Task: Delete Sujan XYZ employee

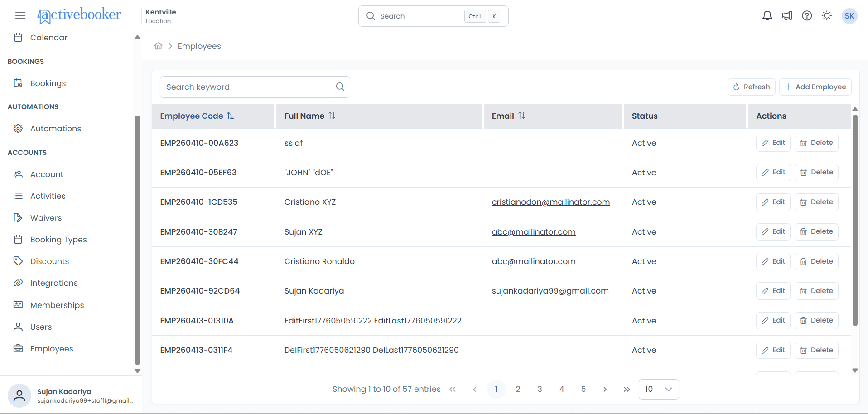Action: (x=816, y=231)
